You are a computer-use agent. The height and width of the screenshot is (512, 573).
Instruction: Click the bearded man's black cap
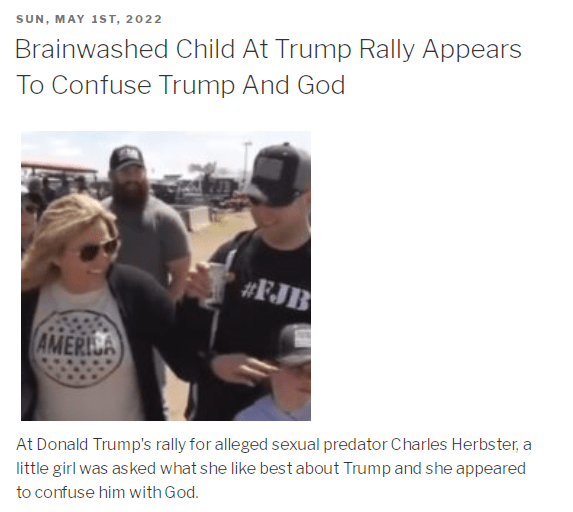point(126,158)
